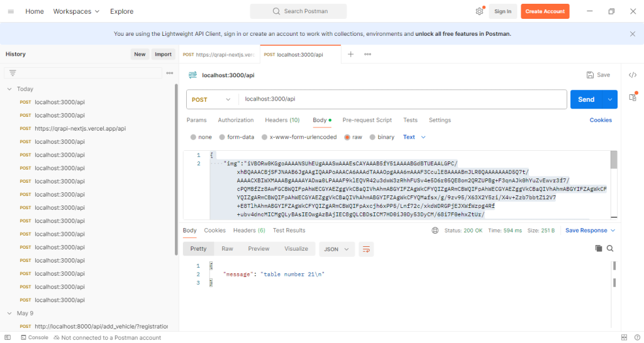644x343 pixels.
Task: Dismiss the Lightweight API Client banner
Action: point(633,34)
